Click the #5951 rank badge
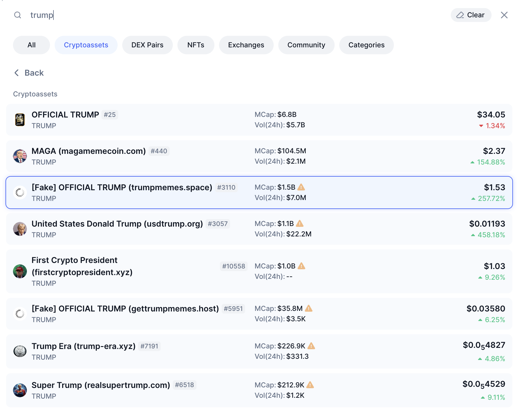 coord(233,309)
